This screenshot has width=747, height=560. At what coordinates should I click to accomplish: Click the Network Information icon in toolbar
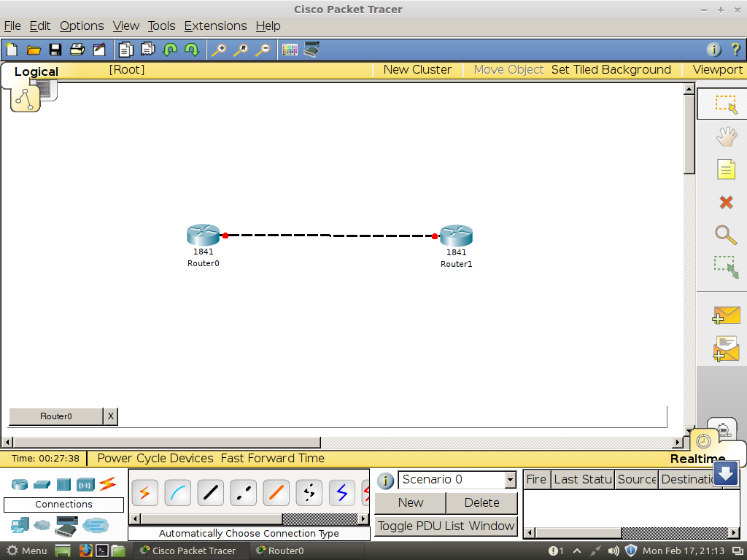pos(713,50)
